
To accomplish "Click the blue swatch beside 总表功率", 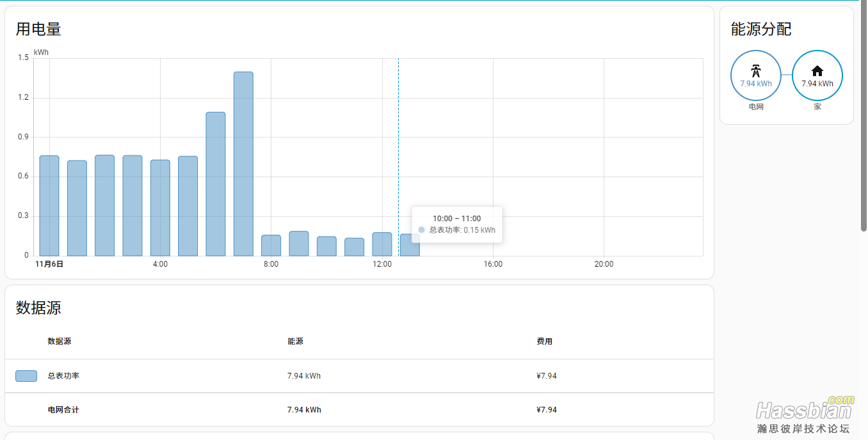I will [26, 376].
